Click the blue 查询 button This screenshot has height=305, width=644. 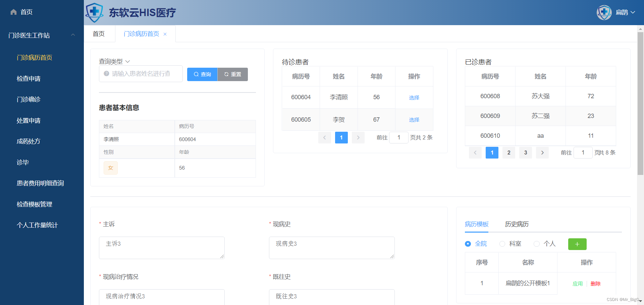point(202,74)
